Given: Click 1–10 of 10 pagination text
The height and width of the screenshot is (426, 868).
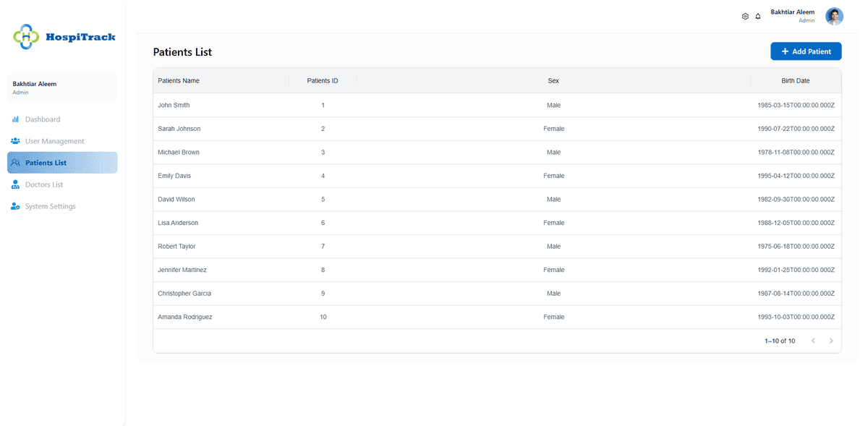Looking at the screenshot, I should click(780, 341).
